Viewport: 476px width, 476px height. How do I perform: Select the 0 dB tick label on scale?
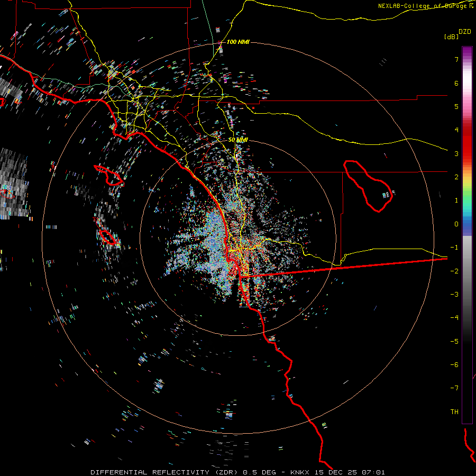tap(456, 224)
